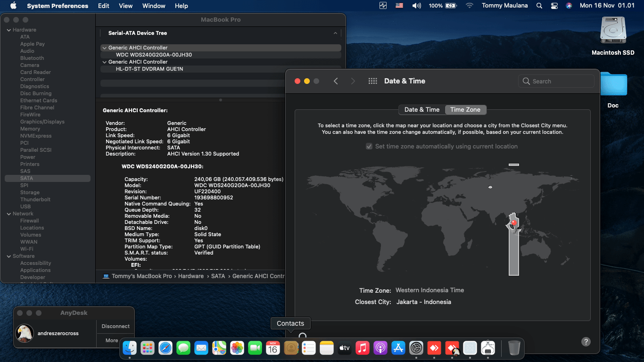Open Spotlight search in the menu bar
This screenshot has width=644, height=362.
[539, 6]
